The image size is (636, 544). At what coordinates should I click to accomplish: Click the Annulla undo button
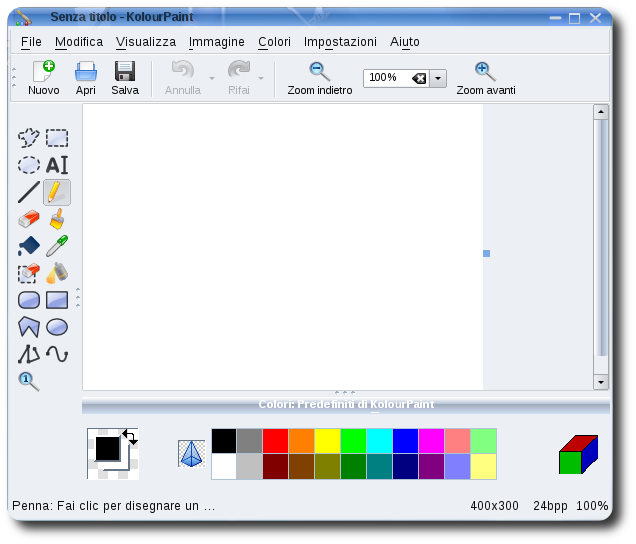[183, 78]
